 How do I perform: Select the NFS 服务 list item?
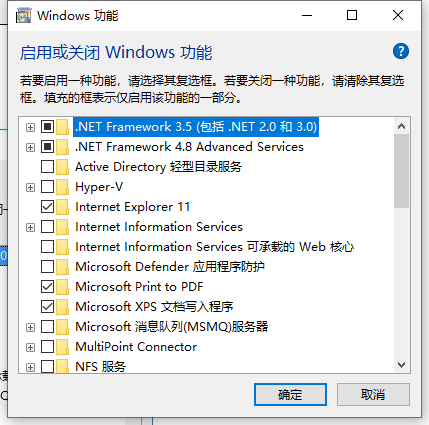click(x=100, y=367)
